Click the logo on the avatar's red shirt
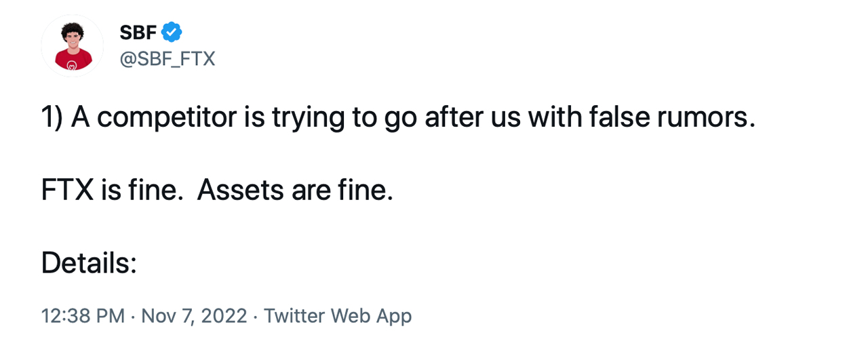The image size is (868, 339). [72, 66]
